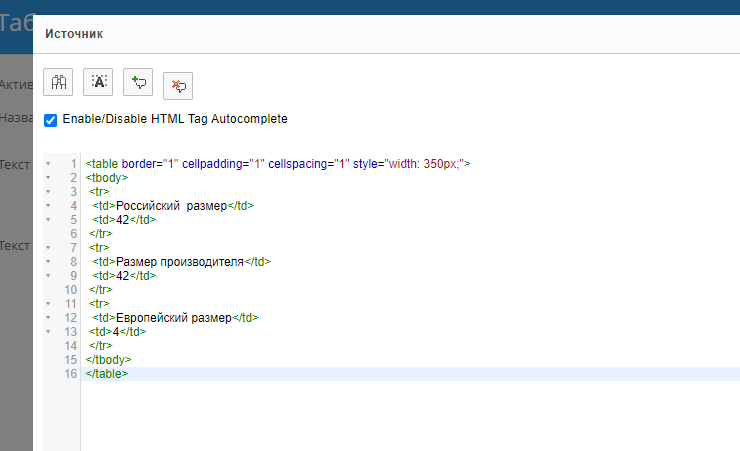This screenshot has width=740, height=451.
Task: Fold the second tr block at line 7
Action: point(47,247)
